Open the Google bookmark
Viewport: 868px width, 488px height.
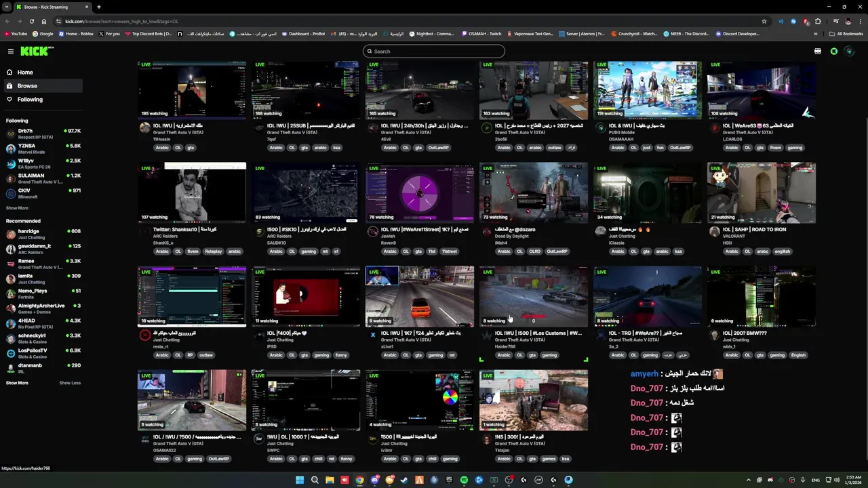pyautogui.click(x=43, y=34)
